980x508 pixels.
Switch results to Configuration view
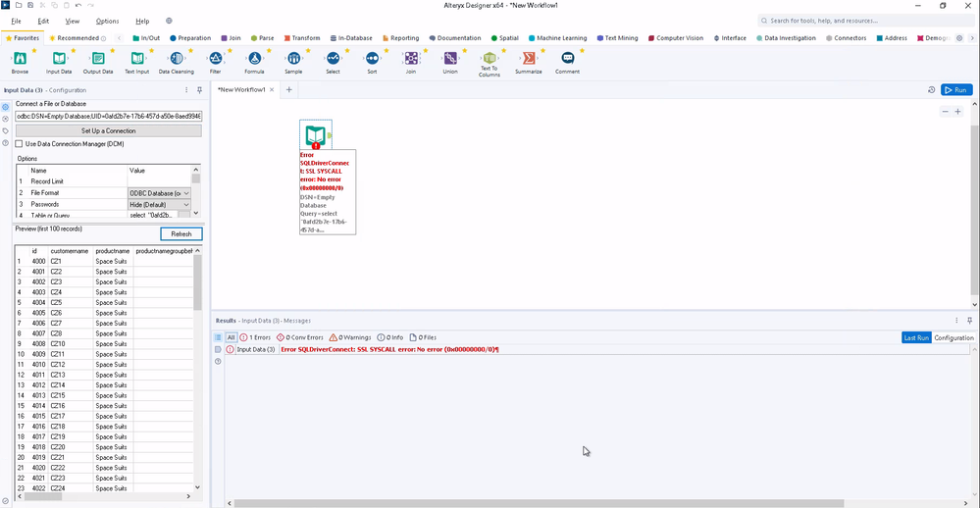click(954, 337)
